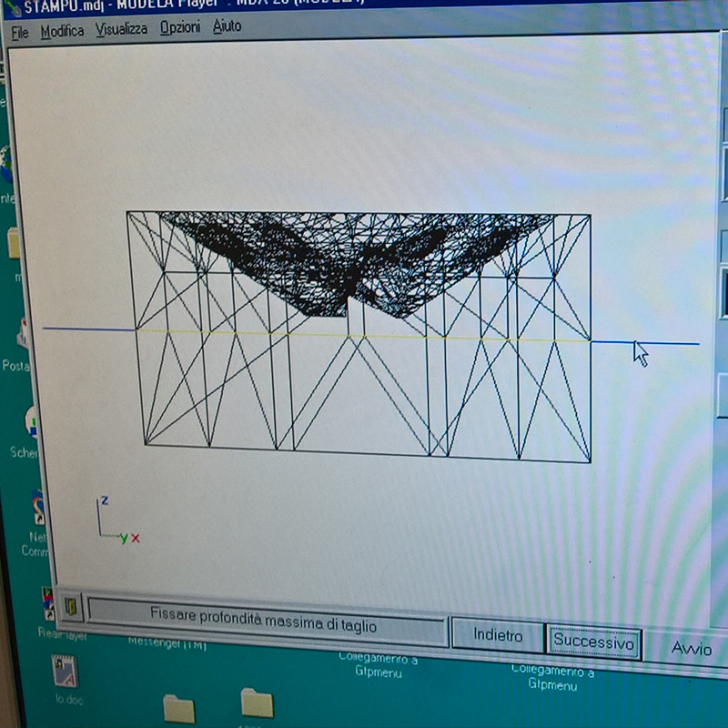This screenshot has width=728, height=728.
Task: Select the globe Internet desktop icon
Action: [x=6, y=164]
